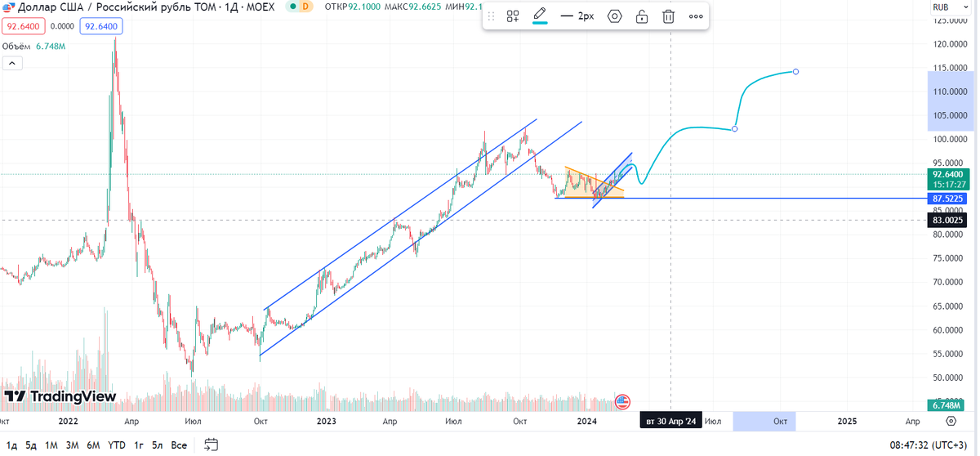Click the blue 92.6400 buy price button
The height and width of the screenshot is (456, 980).
pos(100,26)
